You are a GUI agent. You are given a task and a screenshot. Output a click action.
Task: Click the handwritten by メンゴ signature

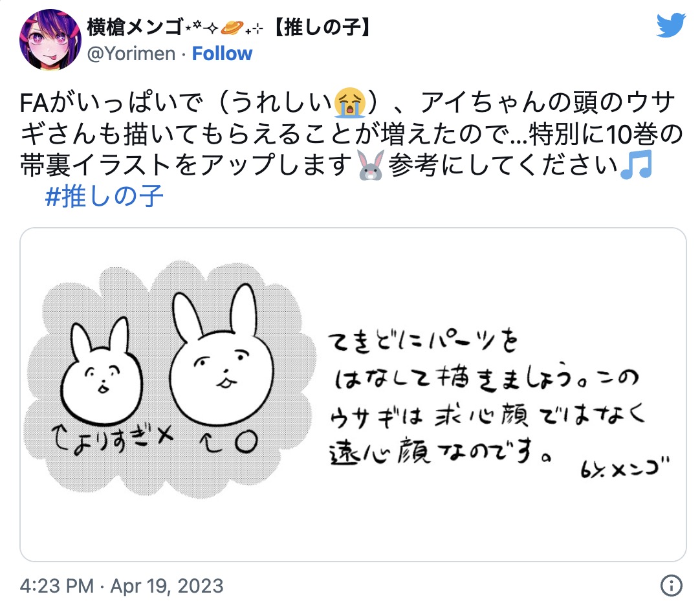[x=626, y=467]
